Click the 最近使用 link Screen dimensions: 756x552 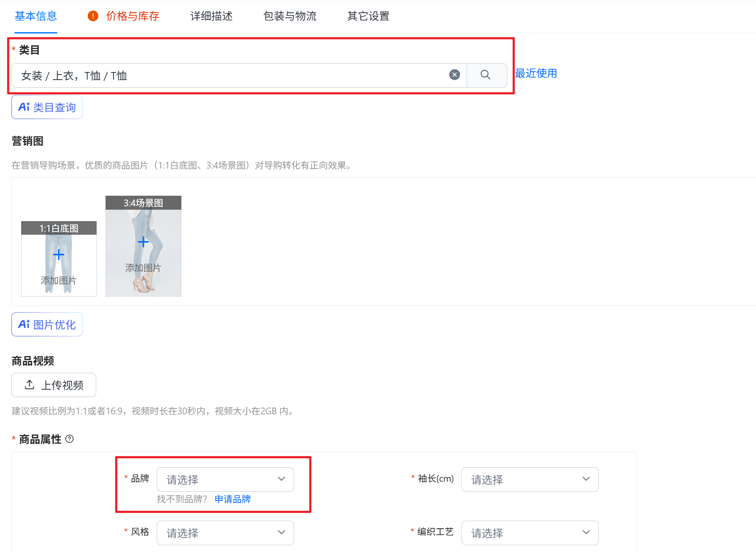click(536, 73)
